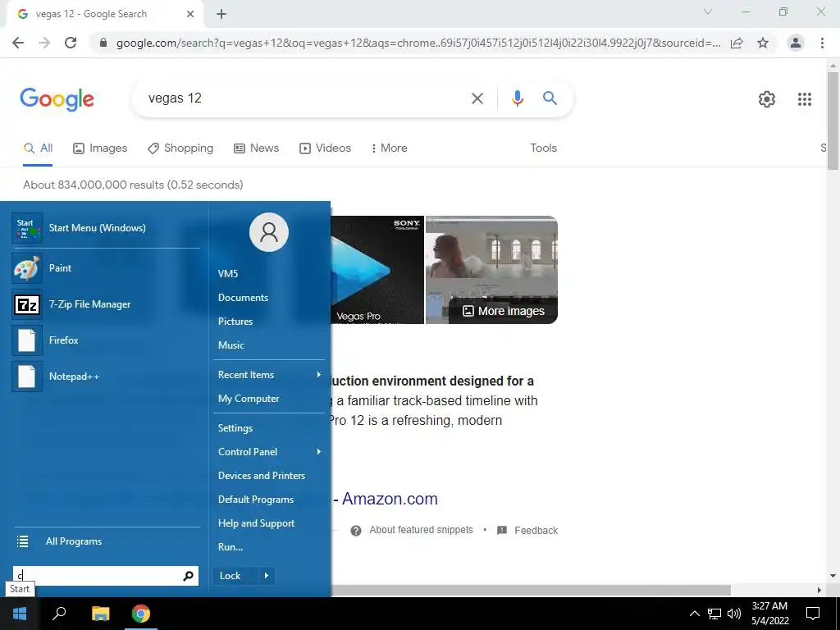Click More images button on thumbnail

click(x=504, y=311)
